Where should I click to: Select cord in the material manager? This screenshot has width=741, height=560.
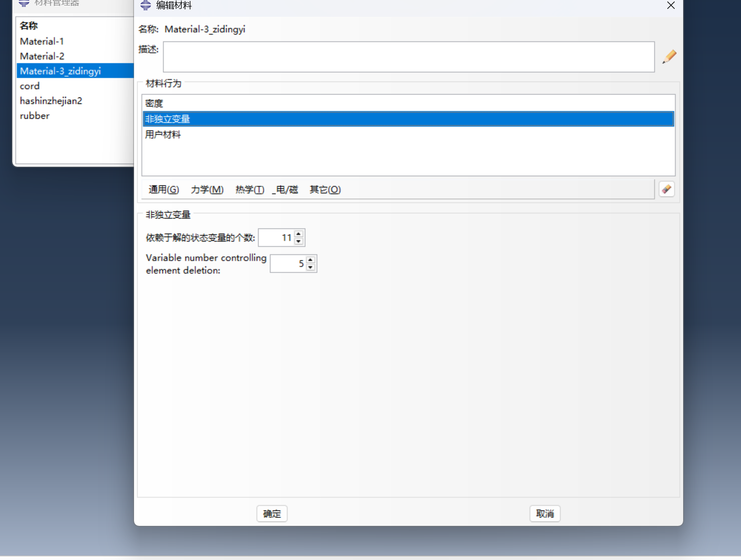75,86
